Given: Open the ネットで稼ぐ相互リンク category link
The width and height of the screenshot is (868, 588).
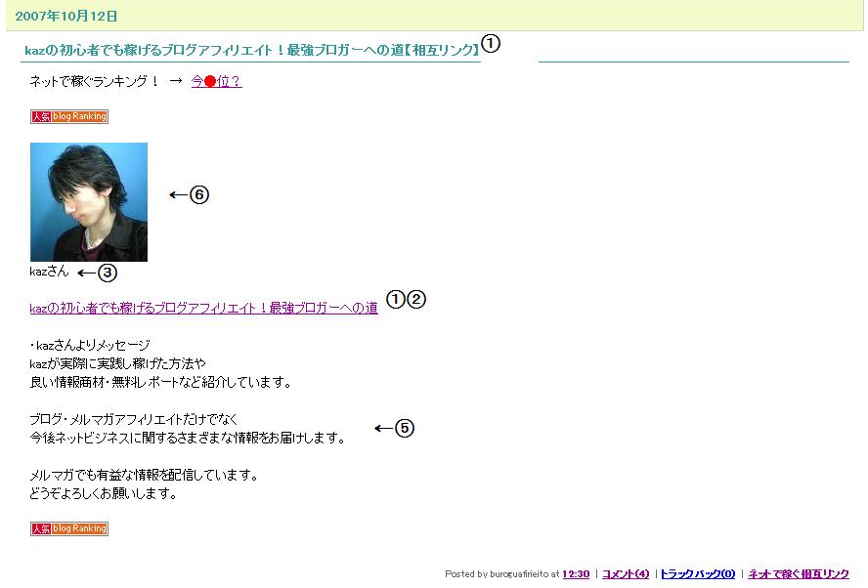Looking at the screenshot, I should (x=799, y=574).
